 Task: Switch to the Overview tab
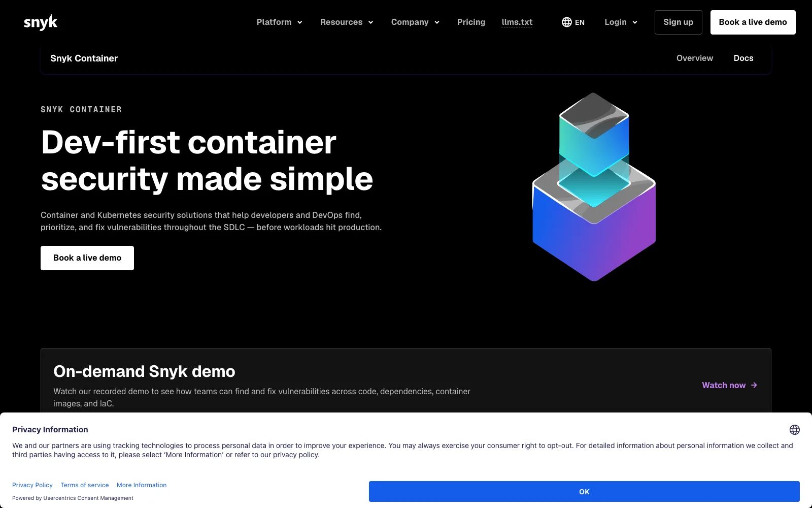coord(695,58)
